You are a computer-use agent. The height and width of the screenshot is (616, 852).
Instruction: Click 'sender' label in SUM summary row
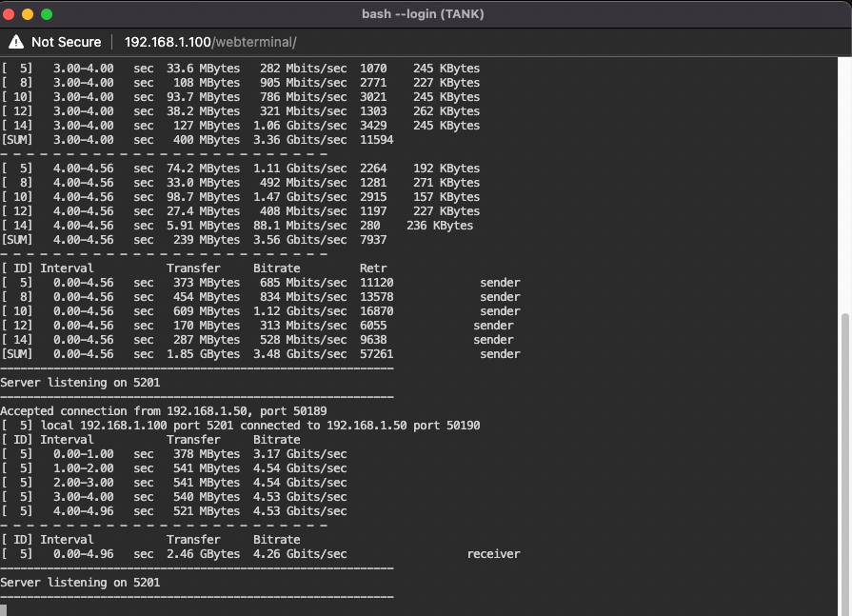pyautogui.click(x=500, y=354)
